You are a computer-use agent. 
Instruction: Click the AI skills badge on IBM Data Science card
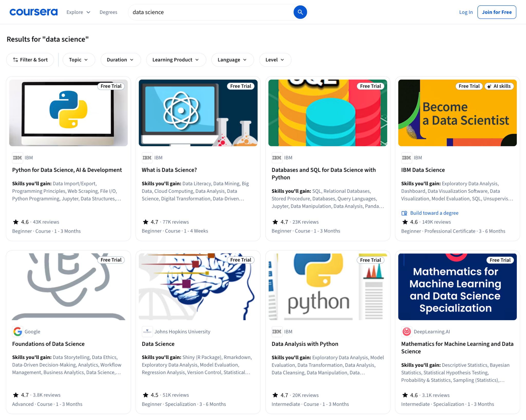tap(499, 86)
